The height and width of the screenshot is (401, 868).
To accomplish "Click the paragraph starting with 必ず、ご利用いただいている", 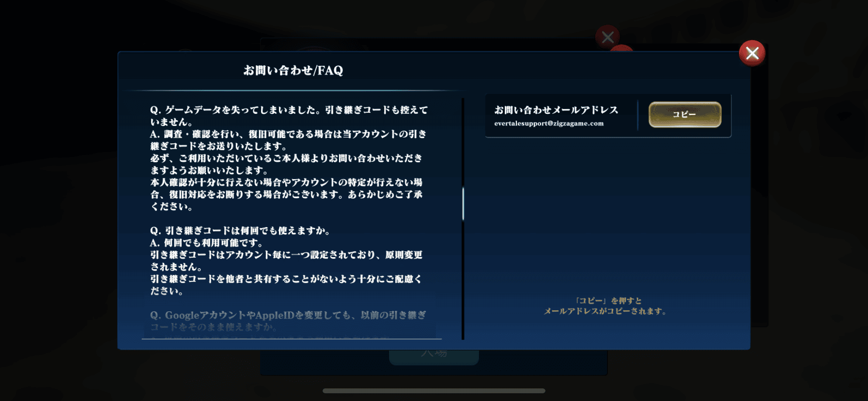I will coord(286,164).
